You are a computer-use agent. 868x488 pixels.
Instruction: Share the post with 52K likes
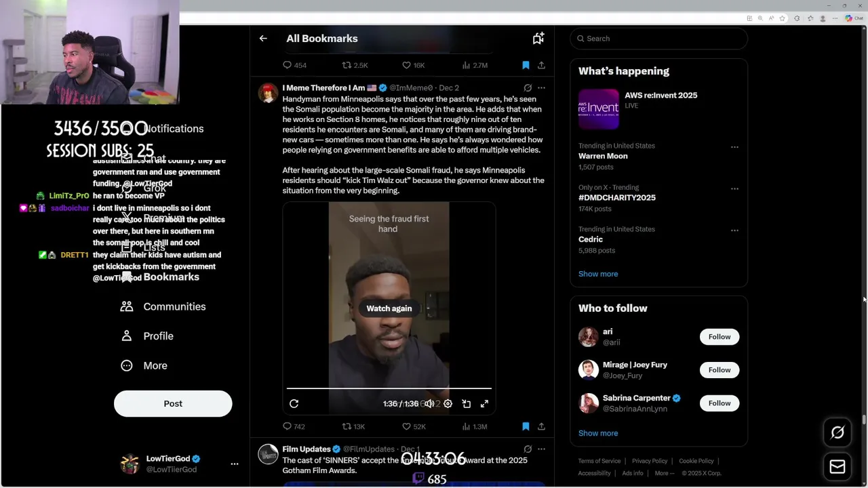tap(541, 426)
